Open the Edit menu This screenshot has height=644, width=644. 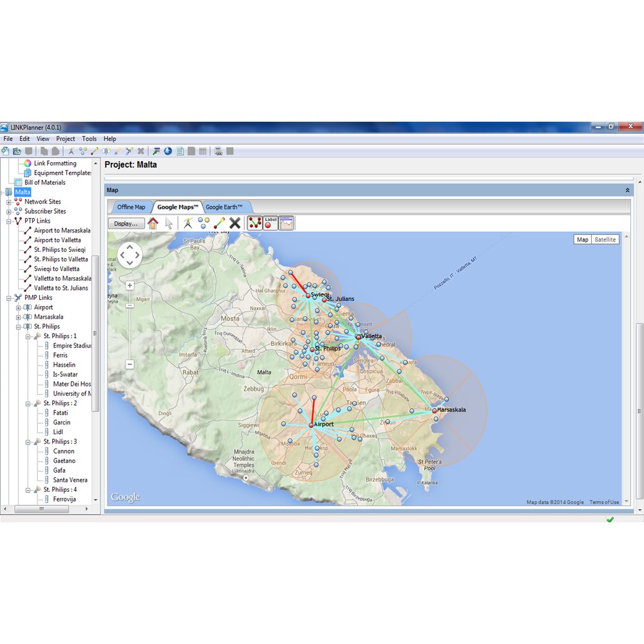pos(24,139)
